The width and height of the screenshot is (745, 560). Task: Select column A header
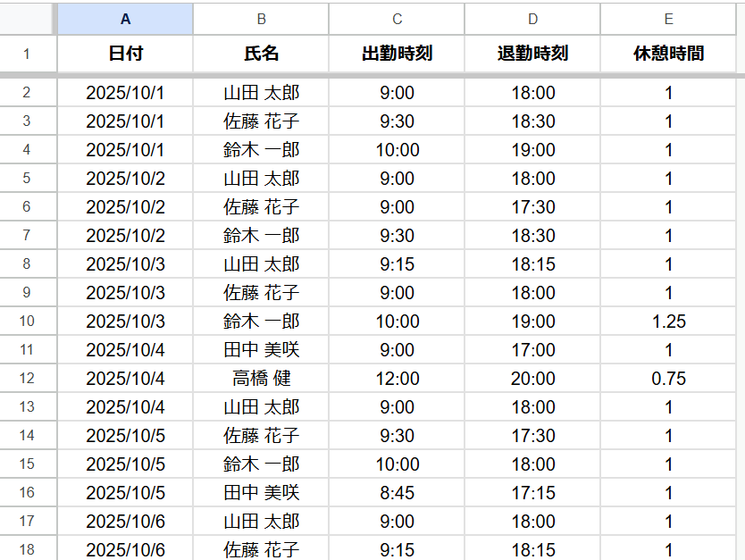[x=125, y=19]
